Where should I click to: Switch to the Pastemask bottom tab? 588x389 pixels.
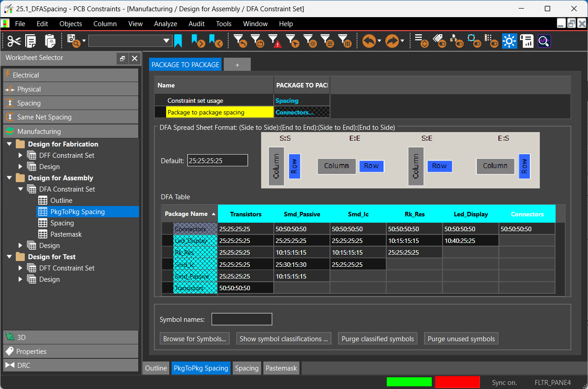click(x=281, y=368)
